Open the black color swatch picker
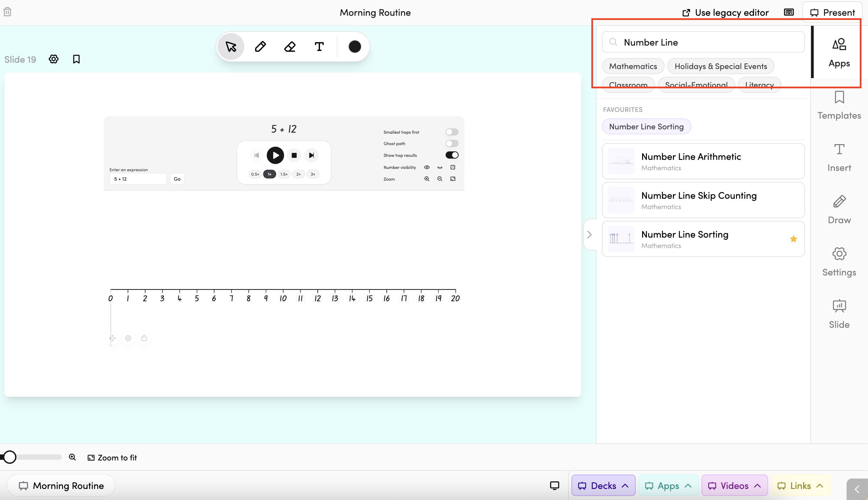 pos(354,46)
